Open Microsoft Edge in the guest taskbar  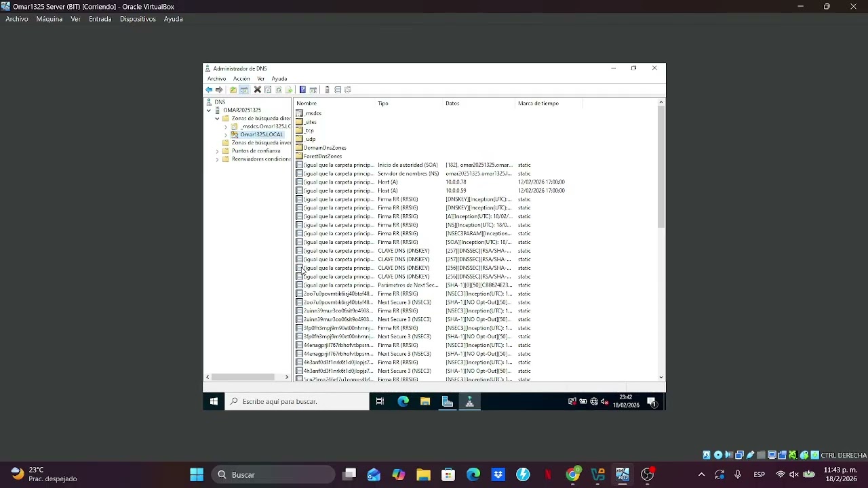coord(403,401)
